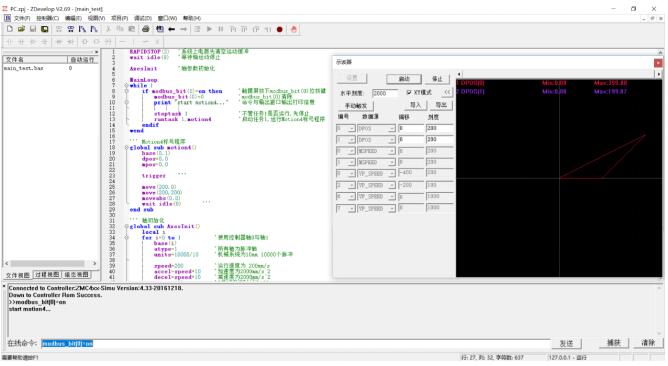Save the current file via floppy icon

click(33, 29)
